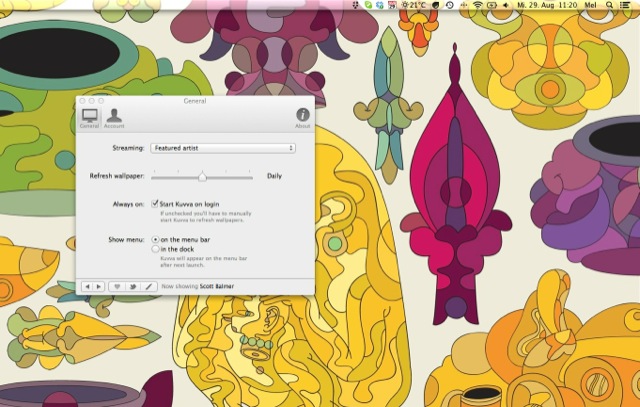Skip to next wallpaper arrow
The height and width of the screenshot is (407, 640).
[x=98, y=286]
